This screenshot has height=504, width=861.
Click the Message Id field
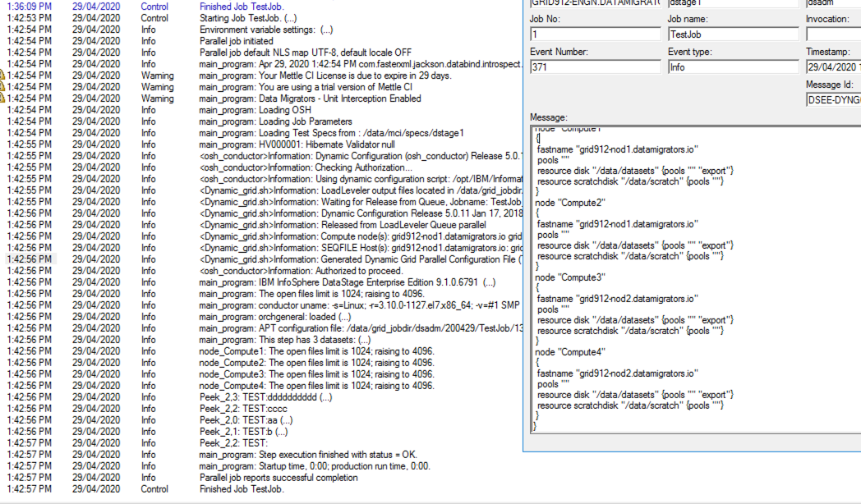coord(832,100)
